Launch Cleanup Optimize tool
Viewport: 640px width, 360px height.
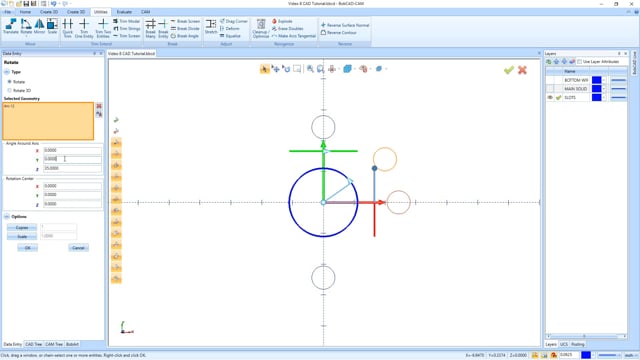pyautogui.click(x=260, y=28)
